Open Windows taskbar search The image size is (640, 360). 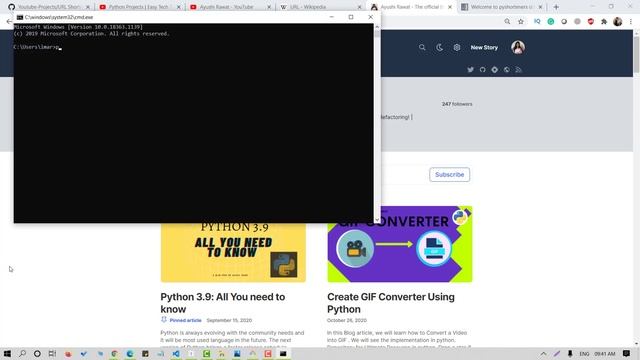22,353
